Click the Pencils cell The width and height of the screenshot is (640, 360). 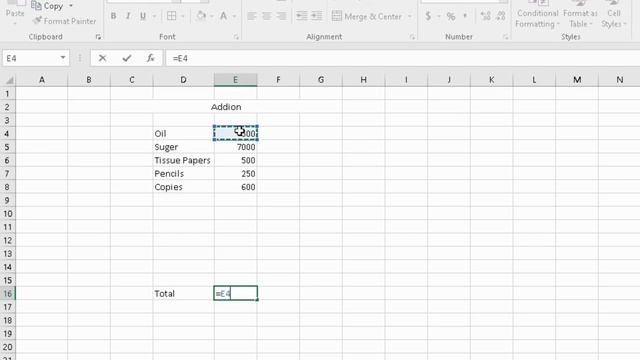coord(183,173)
